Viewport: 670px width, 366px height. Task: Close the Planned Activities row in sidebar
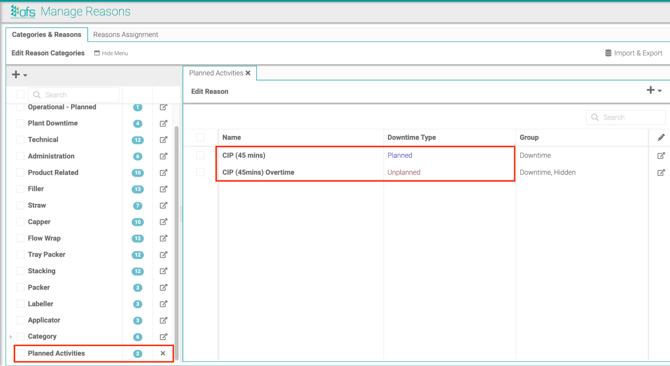(163, 353)
